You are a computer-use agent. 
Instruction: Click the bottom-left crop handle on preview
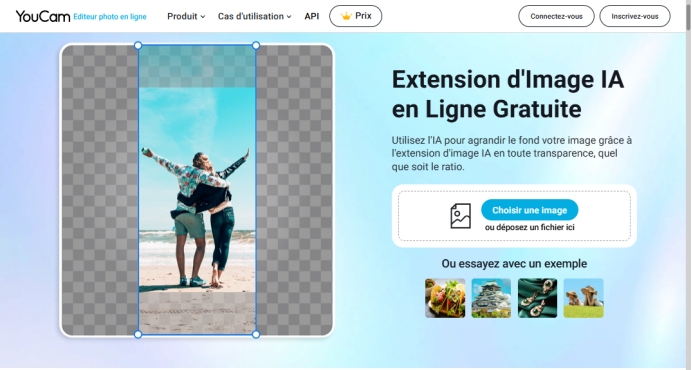[x=138, y=335]
